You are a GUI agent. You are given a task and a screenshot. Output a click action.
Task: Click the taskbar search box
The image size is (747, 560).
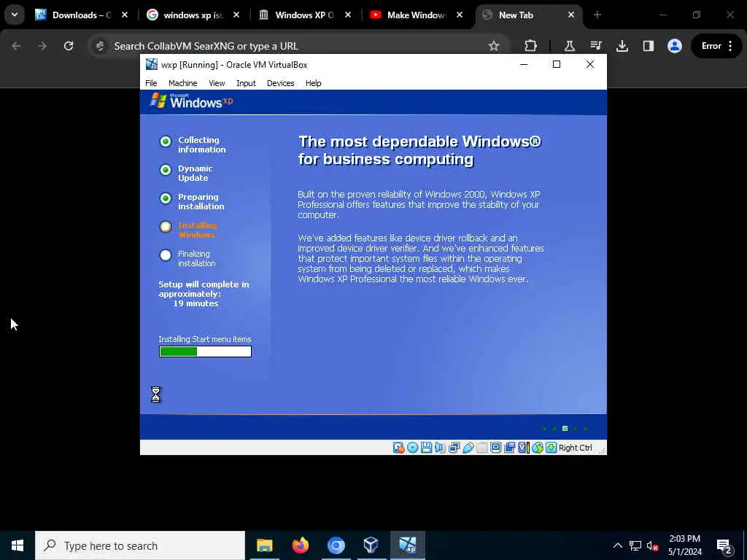tap(140, 545)
